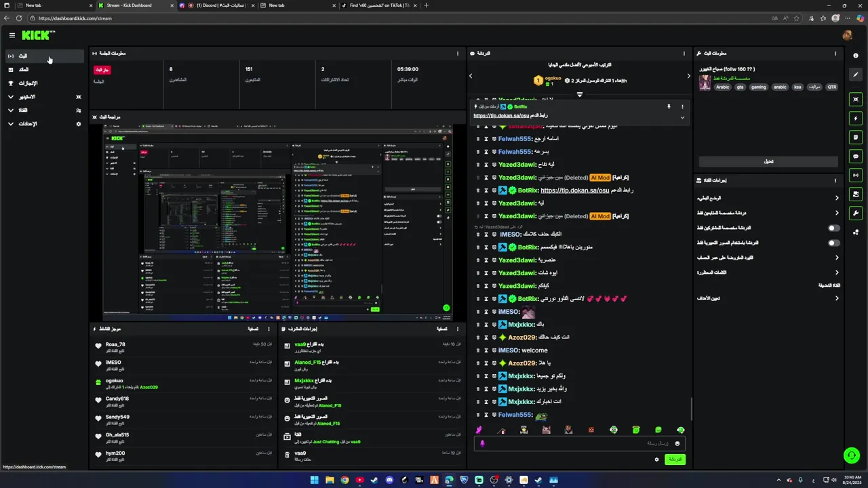Click the browser address bar URL
Viewport: 868px width, 488px height.
75,18
